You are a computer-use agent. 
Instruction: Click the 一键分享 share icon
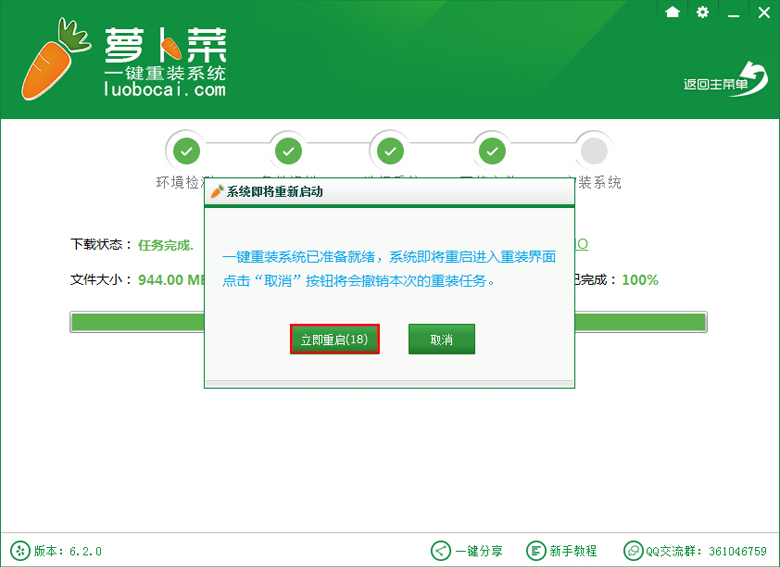440,551
